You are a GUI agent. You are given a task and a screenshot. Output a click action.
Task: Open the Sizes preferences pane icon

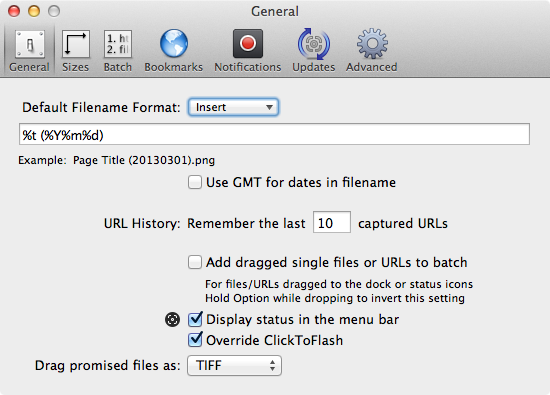coord(75,44)
